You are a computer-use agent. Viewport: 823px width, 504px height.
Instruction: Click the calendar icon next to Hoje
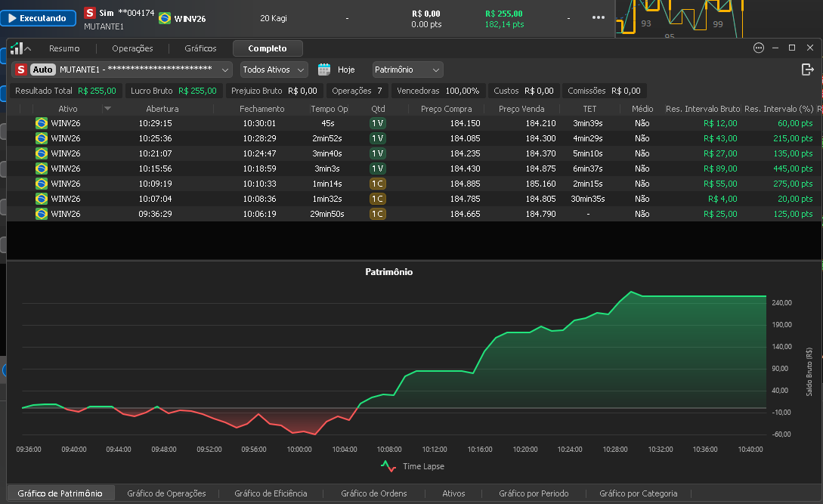tap(324, 70)
